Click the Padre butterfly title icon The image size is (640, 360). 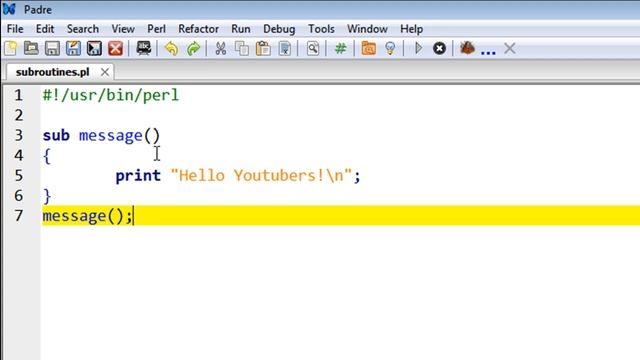click(9, 9)
